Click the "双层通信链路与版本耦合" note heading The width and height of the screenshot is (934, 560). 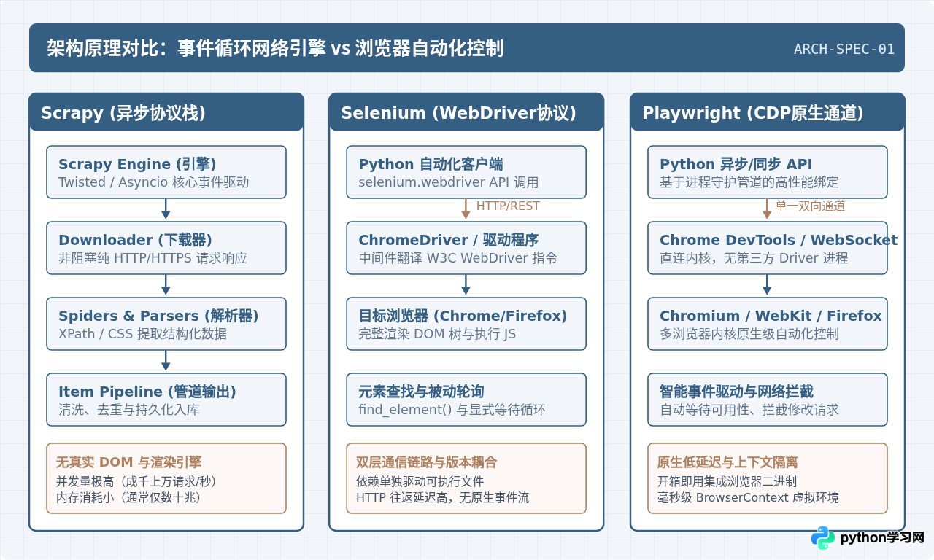pyautogui.click(x=427, y=462)
